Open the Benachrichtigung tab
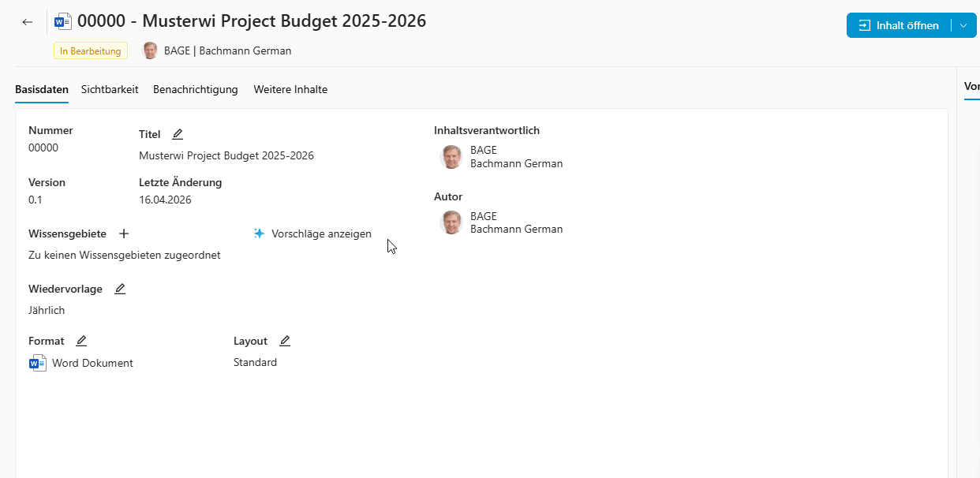Screen dimensions: 980x478 [196, 89]
